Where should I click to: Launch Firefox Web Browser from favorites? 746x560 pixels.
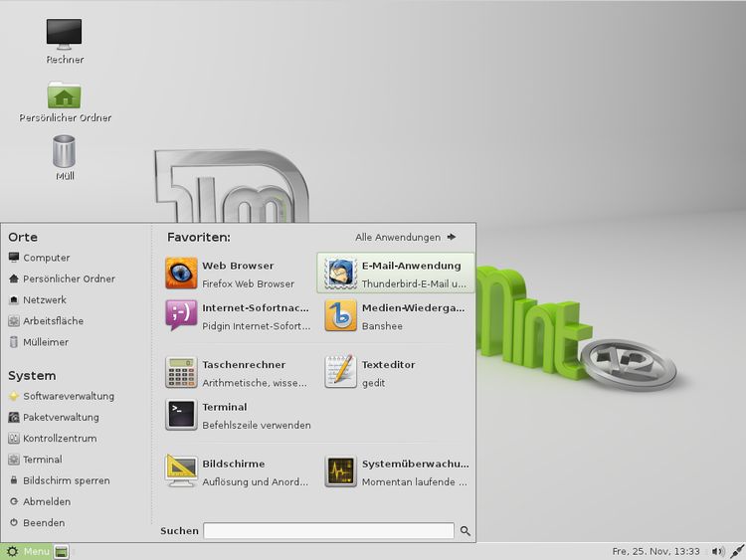point(237,274)
